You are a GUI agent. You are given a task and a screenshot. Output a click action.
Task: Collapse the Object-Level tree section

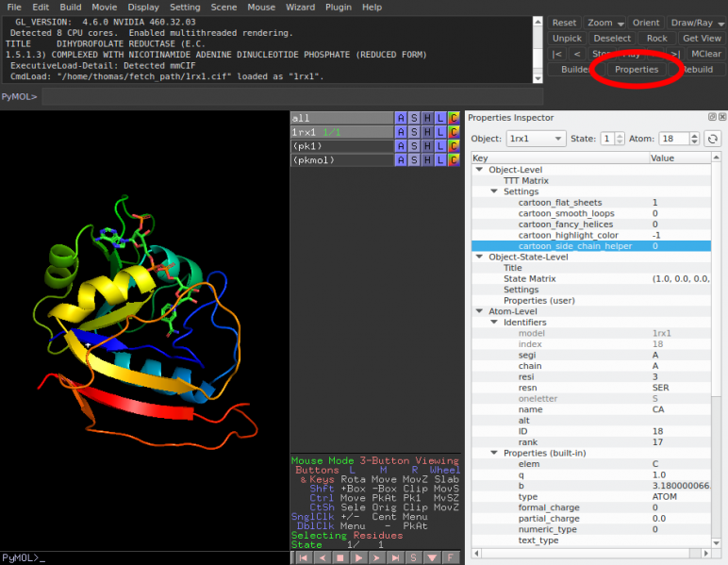click(479, 170)
